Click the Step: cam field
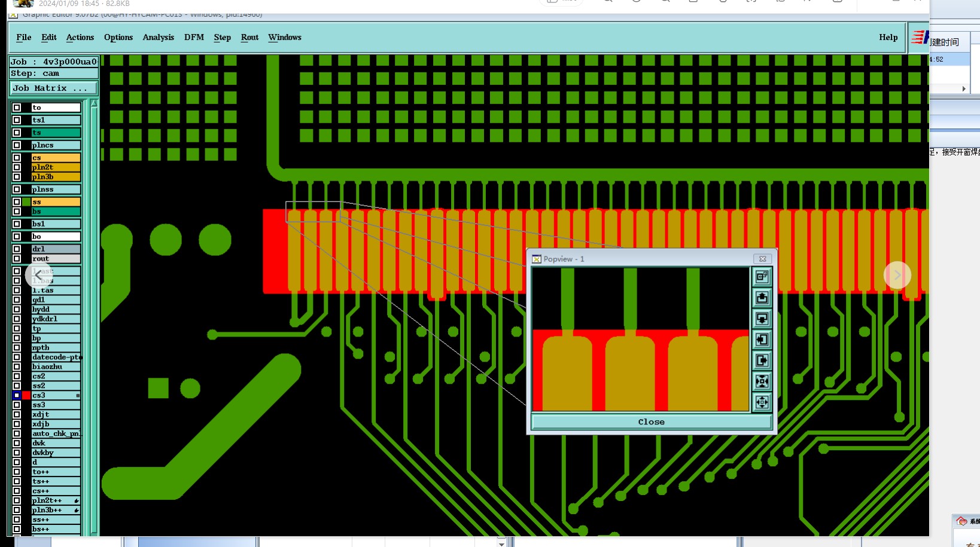 pos(53,73)
